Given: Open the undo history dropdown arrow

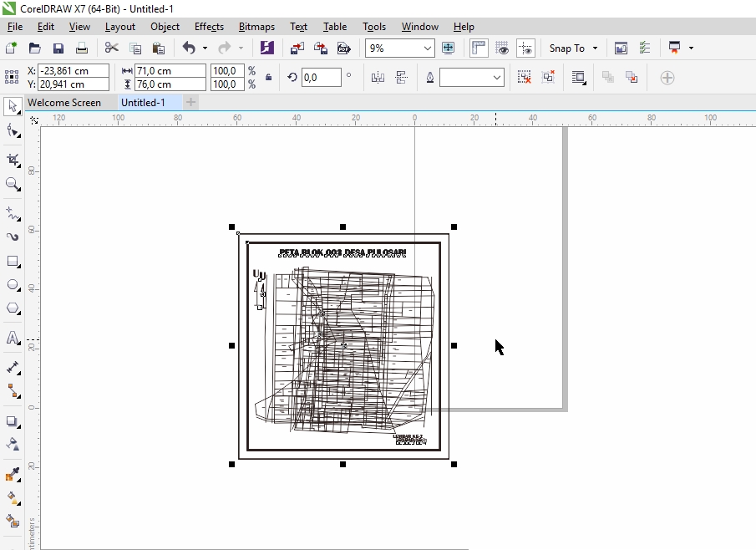Looking at the screenshot, I should 205,48.
